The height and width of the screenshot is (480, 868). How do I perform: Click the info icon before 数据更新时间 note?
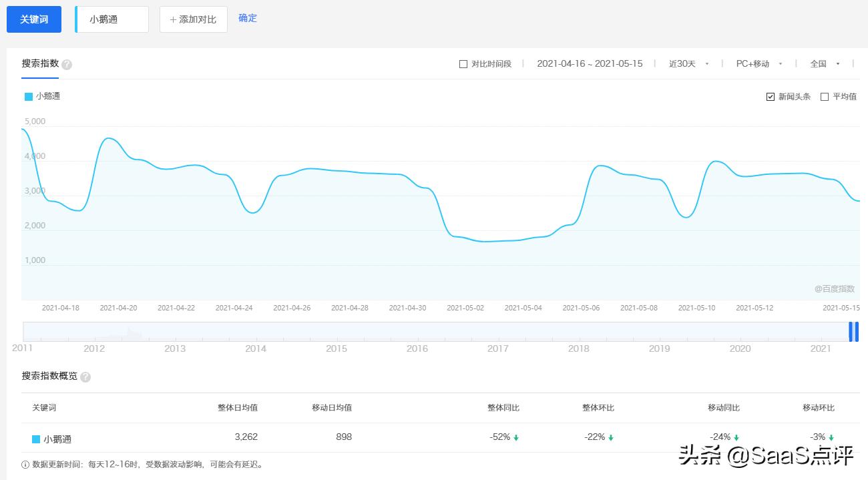pyautogui.click(x=25, y=465)
